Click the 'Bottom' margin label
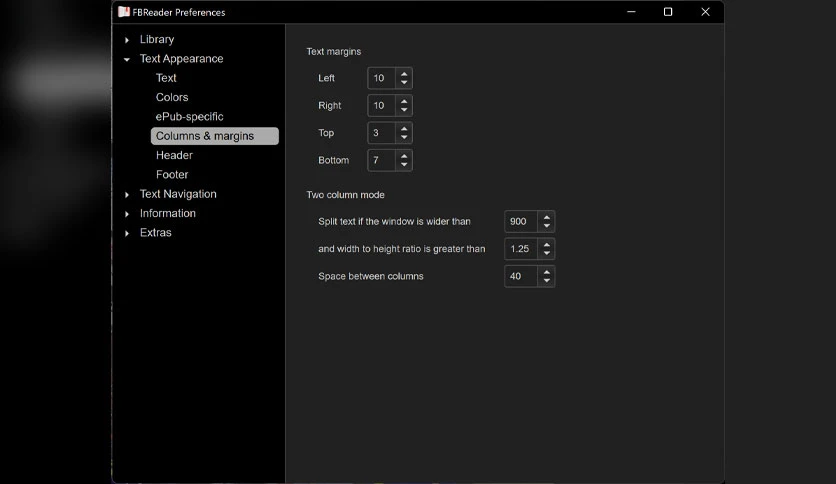 pyautogui.click(x=333, y=160)
